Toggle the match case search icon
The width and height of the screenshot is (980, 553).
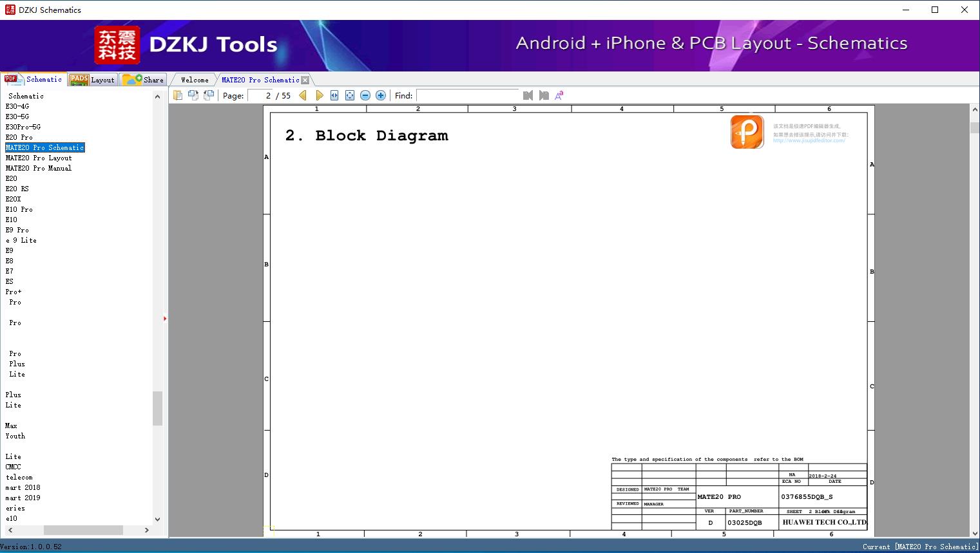pyautogui.click(x=559, y=95)
